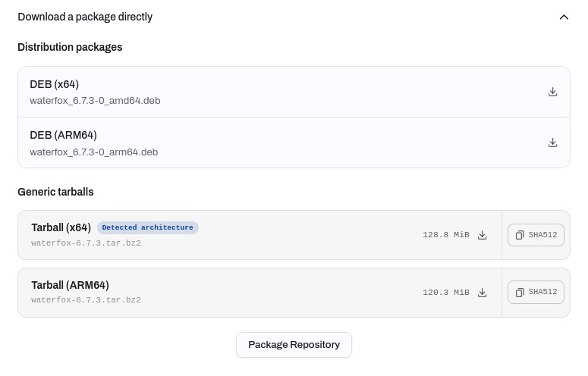This screenshot has width=588, height=376.
Task: Select the DEB (ARM64) package row
Action: pos(294,143)
